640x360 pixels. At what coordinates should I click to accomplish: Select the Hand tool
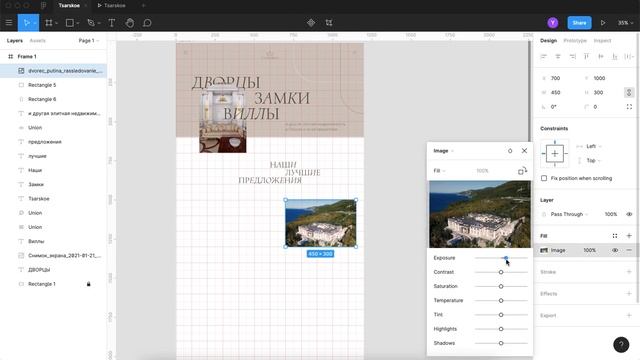pos(130,23)
